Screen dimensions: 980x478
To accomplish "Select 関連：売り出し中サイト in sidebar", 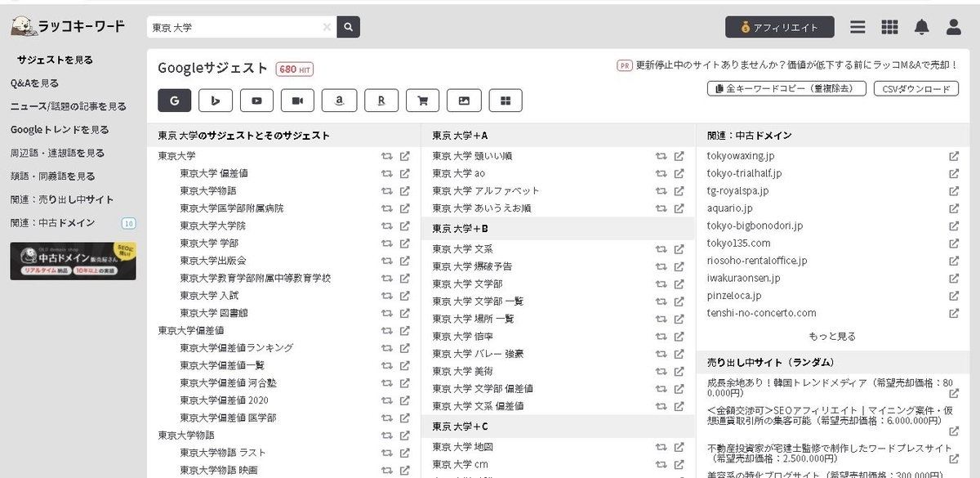I will (x=62, y=199).
